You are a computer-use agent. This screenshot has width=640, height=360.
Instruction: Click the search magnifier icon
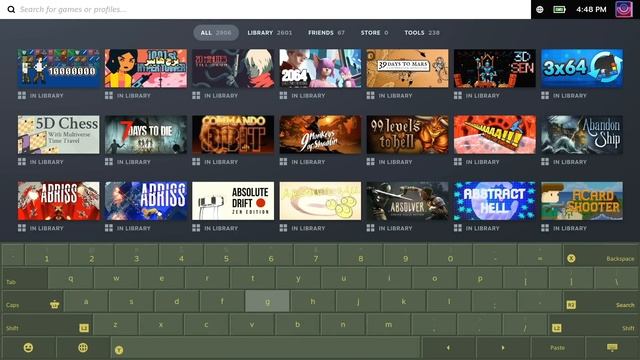(11, 9)
